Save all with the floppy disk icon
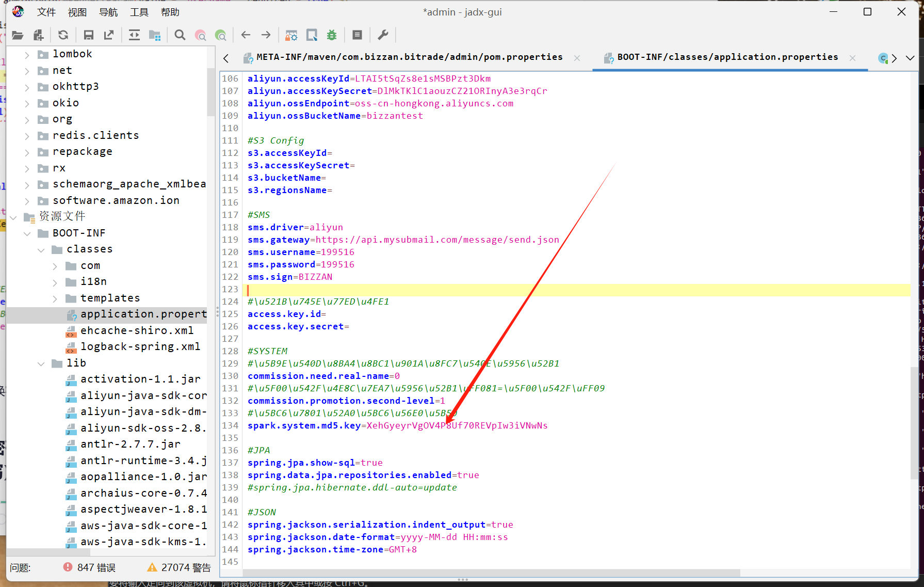Screen dimensions: 924x587 [89, 35]
